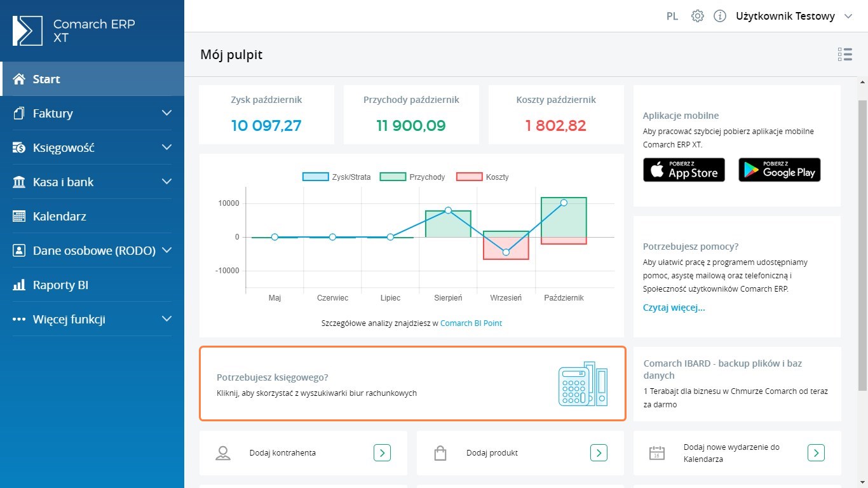This screenshot has width=868, height=488.
Task: Click the Comarch ERP XT logo icon
Action: [x=27, y=30]
